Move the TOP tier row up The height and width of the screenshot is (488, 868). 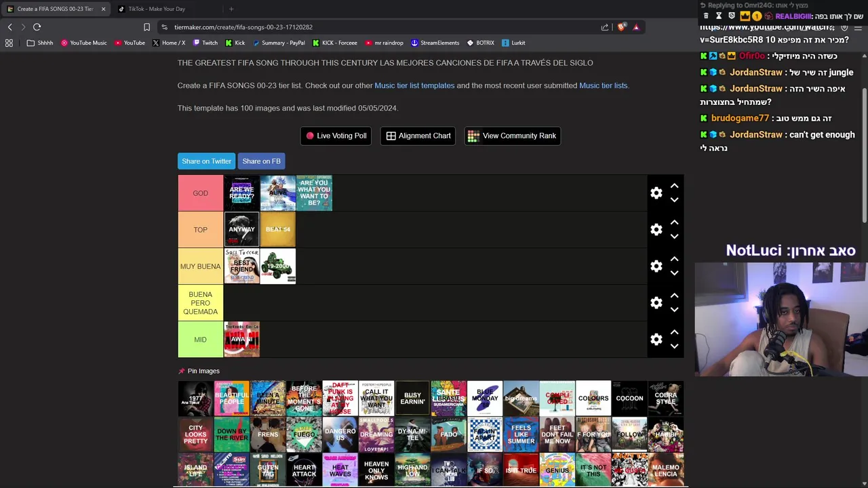pyautogui.click(x=674, y=222)
